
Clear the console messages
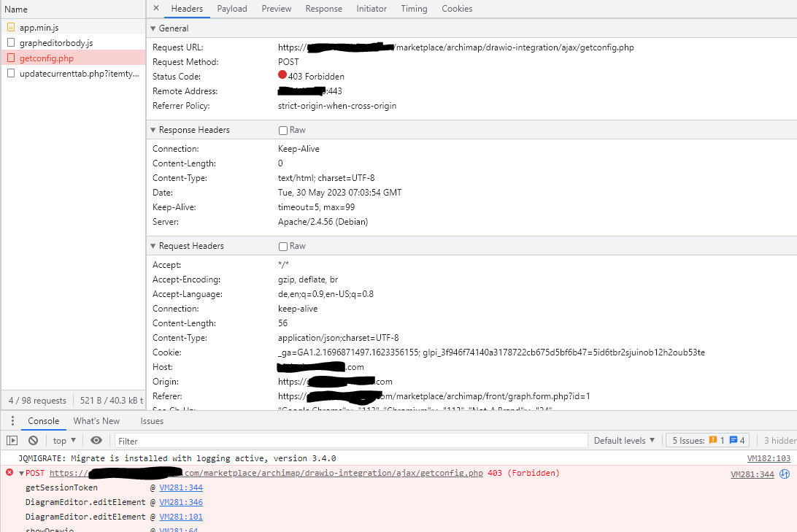[32, 440]
